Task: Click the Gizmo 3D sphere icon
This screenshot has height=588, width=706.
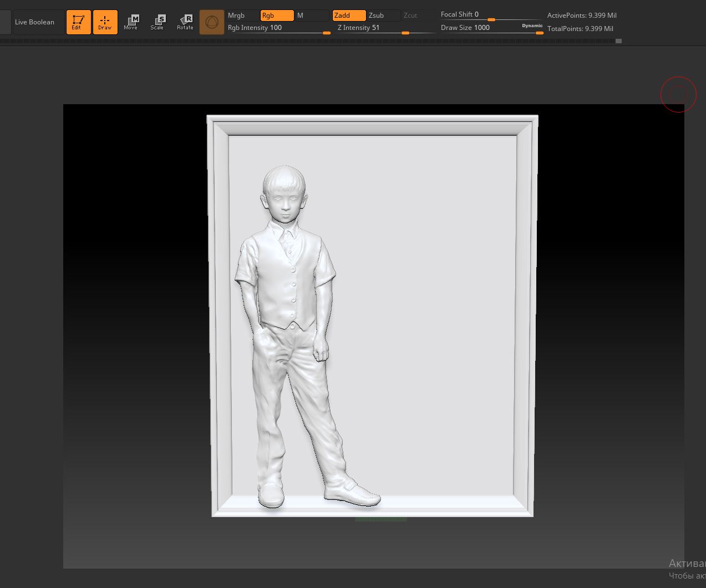Action: click(212, 22)
